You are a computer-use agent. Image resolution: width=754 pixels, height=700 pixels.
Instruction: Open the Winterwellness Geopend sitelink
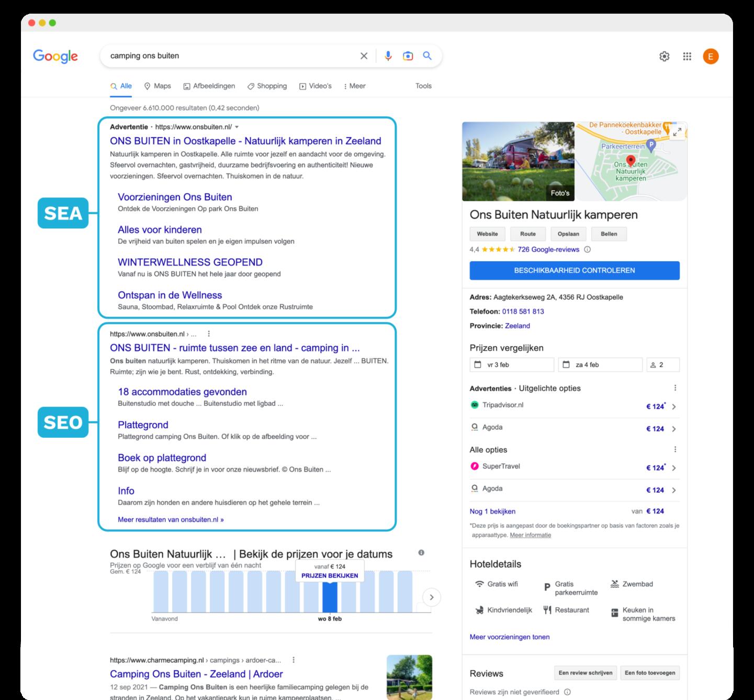190,262
